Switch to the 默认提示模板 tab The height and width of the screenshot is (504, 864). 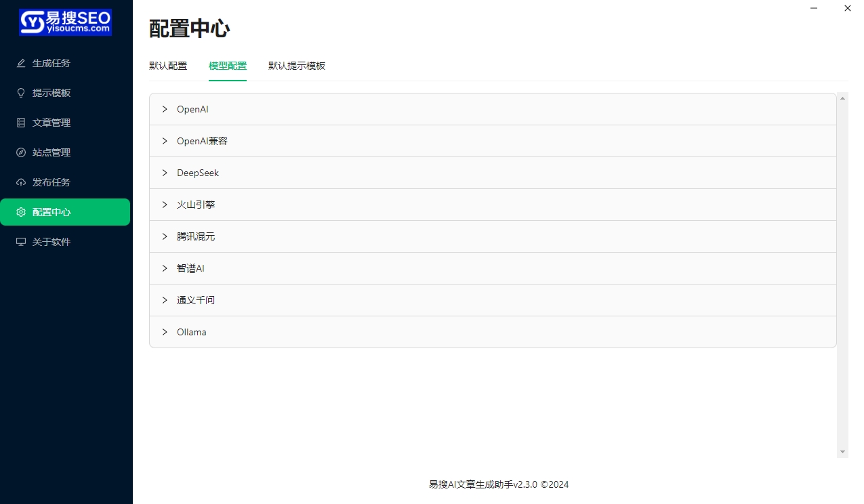tap(297, 66)
